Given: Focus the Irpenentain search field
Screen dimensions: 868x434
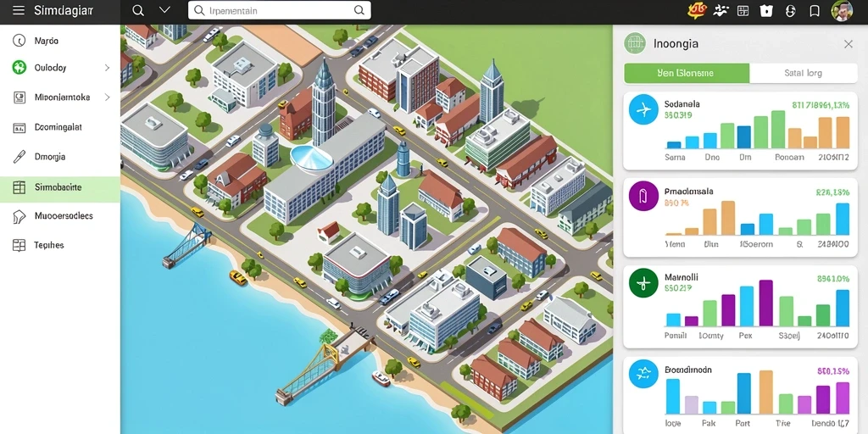Looking at the screenshot, I should click(280, 10).
